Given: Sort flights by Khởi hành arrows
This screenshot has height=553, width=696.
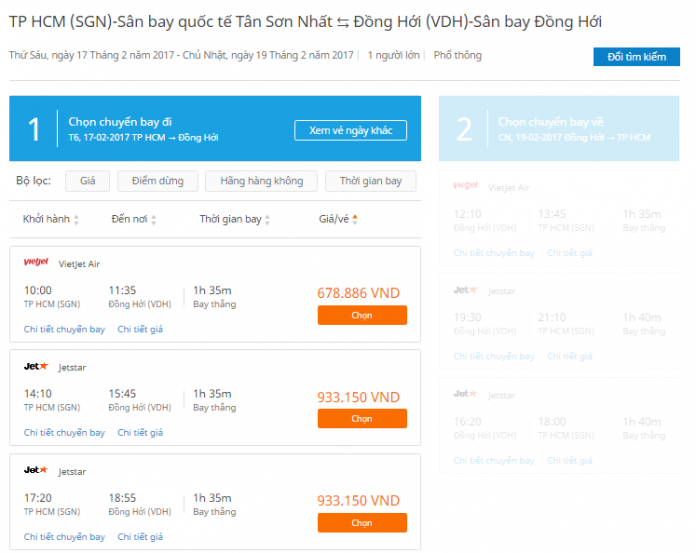Looking at the screenshot, I should [x=76, y=219].
